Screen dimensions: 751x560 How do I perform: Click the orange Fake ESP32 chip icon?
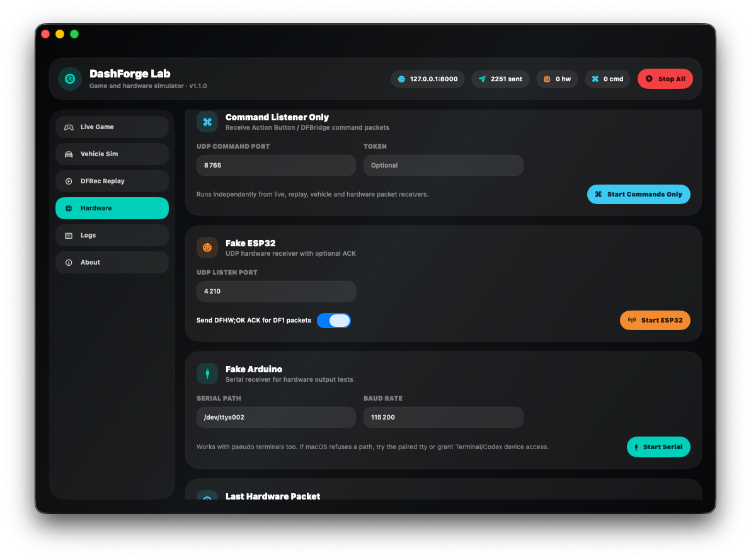tap(207, 248)
